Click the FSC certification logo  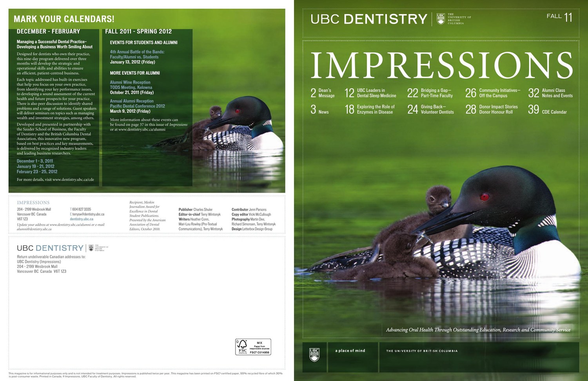(x=253, y=347)
